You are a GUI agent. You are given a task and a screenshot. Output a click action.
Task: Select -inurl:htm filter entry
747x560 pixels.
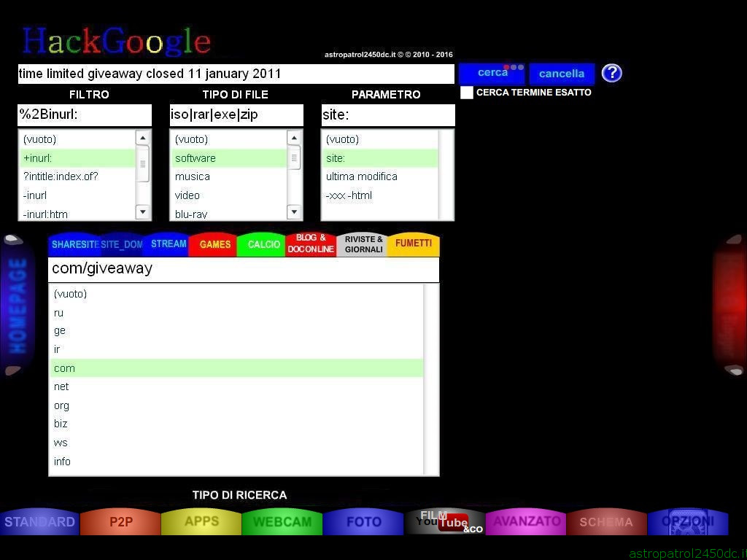click(x=79, y=214)
